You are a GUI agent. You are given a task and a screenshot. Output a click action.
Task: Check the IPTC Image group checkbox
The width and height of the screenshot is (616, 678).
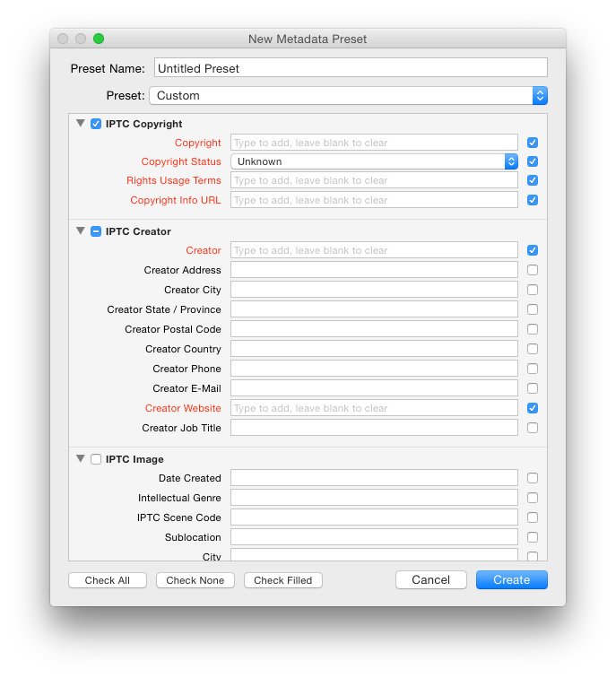tap(96, 459)
